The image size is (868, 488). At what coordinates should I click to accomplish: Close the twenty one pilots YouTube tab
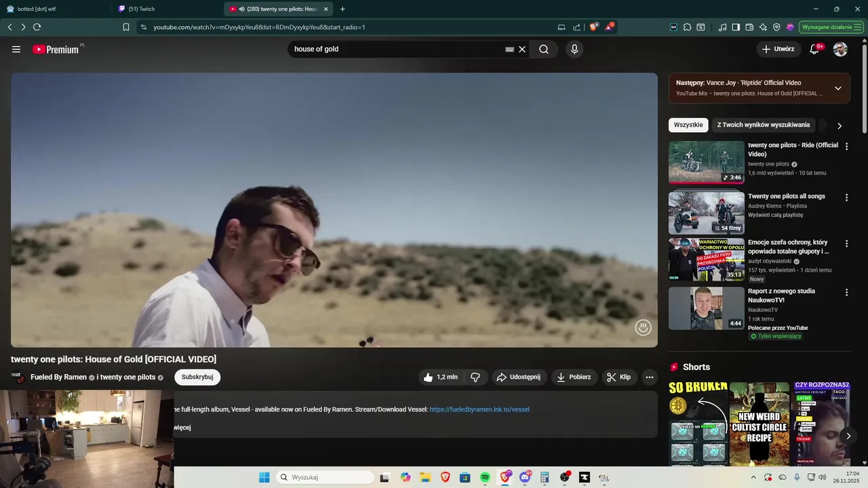tap(326, 9)
